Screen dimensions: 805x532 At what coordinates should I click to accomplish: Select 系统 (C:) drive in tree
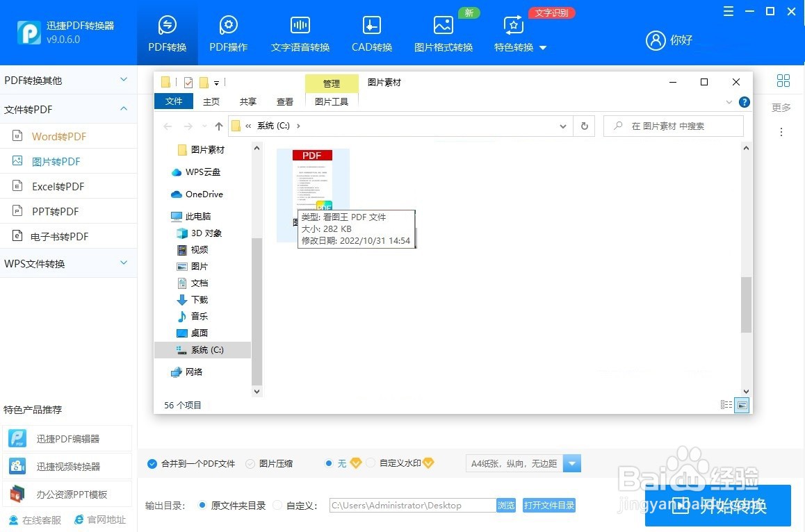(x=202, y=350)
